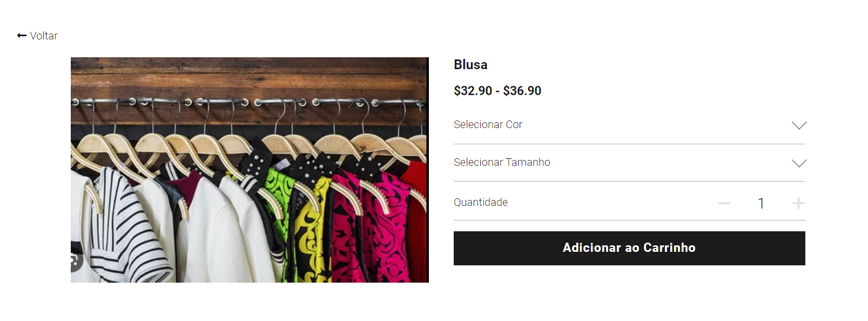868x321 pixels.
Task: Click the back arrow icon beside Voltar
Action: pyautogui.click(x=22, y=36)
